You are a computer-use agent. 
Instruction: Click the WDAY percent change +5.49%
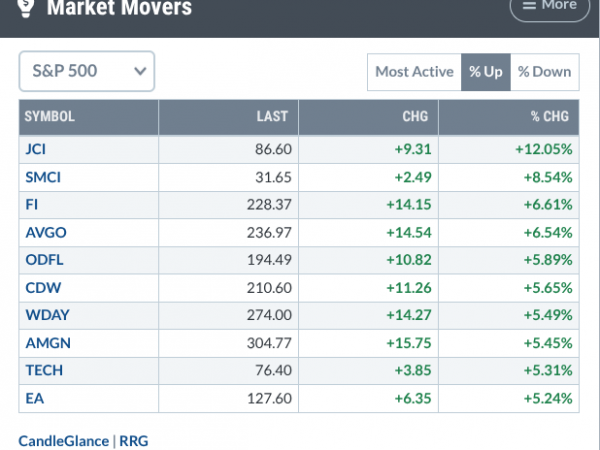pyautogui.click(x=548, y=315)
